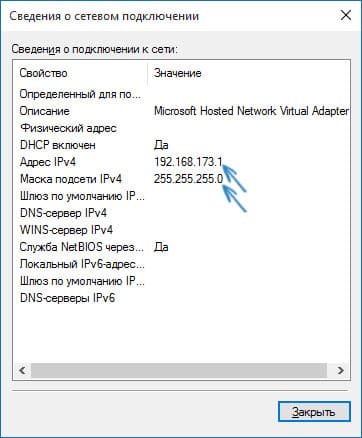The width and height of the screenshot is (362, 438).
Task: Click the right scroll arrow of the horizontal scrollbar
Action: pos(340,370)
